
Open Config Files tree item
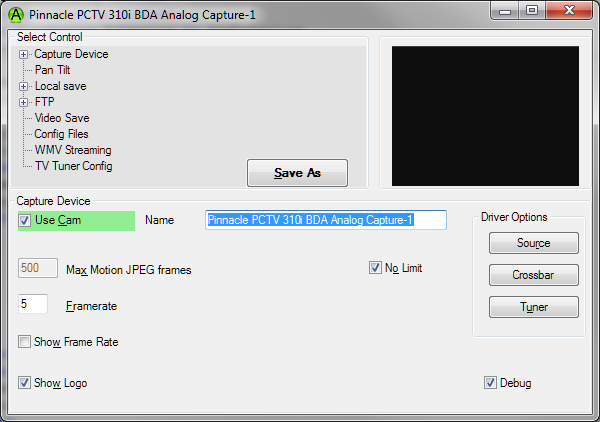click(61, 134)
